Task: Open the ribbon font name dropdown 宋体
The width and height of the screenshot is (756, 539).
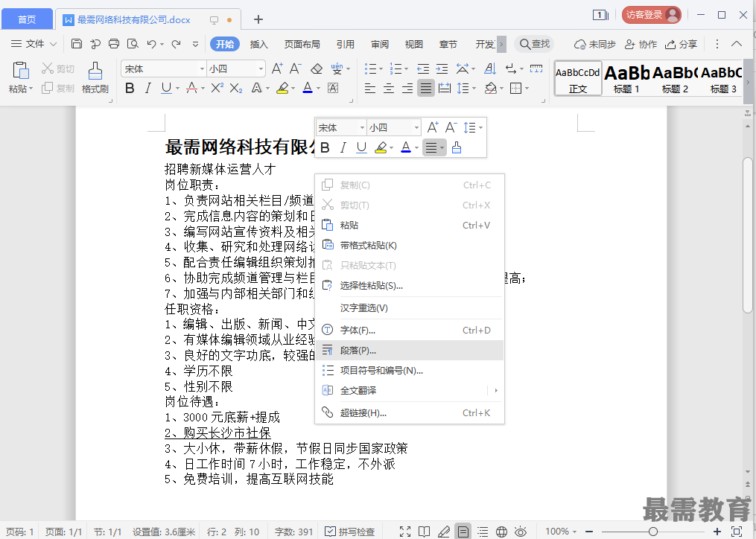Action: (202, 69)
